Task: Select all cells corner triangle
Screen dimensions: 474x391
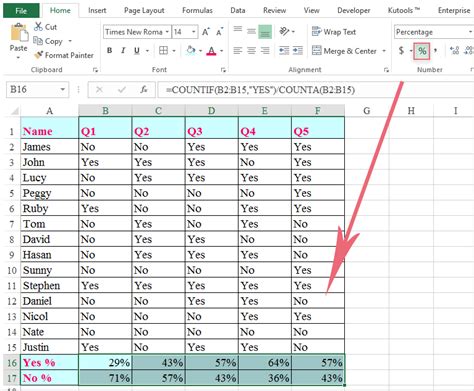Action: [14, 111]
